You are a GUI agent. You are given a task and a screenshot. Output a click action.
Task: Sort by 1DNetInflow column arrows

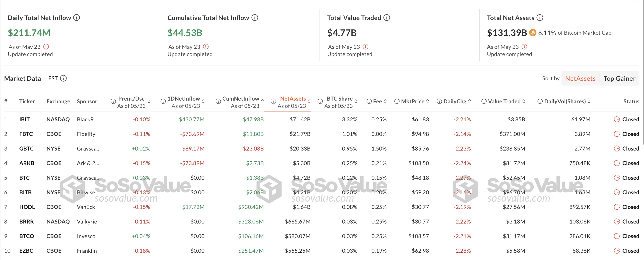click(203, 101)
